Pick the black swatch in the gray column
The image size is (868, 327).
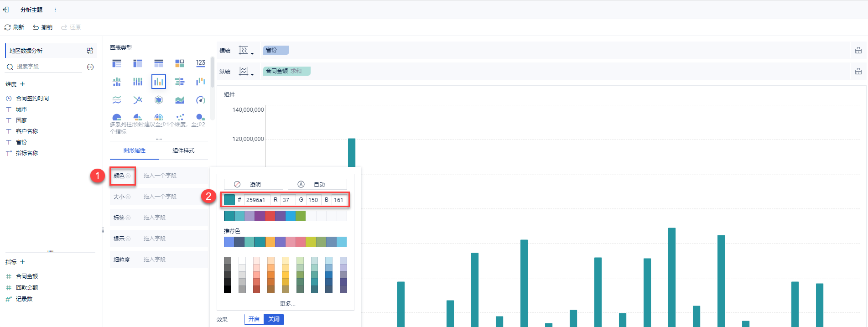[228, 289]
